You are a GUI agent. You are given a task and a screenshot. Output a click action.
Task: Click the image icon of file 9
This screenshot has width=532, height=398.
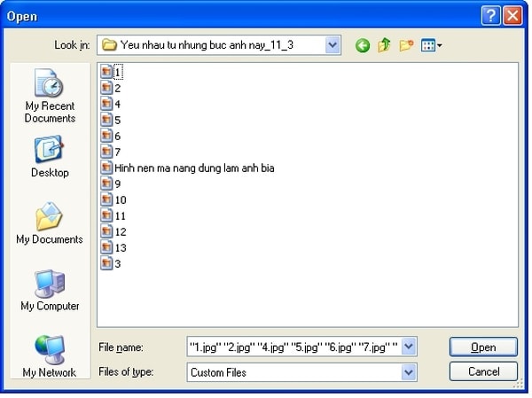click(106, 183)
